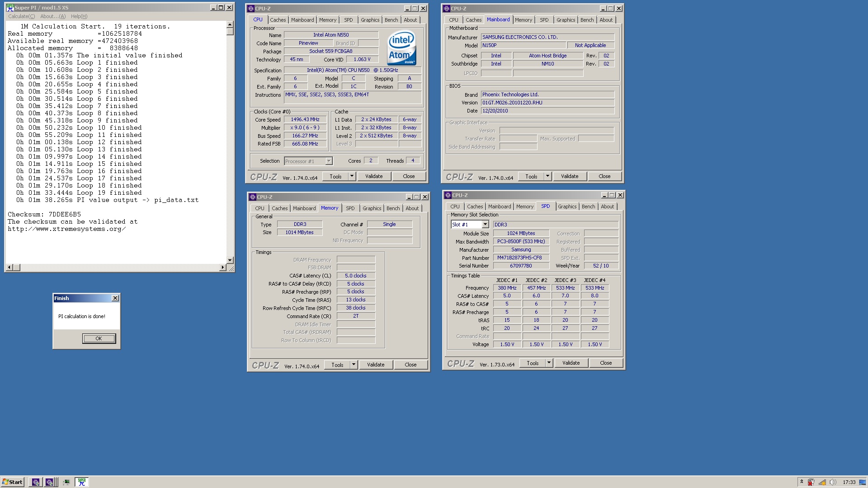This screenshot has width=868, height=488.
Task: Open Tools dropdown arrow in SPD window
Action: [549, 363]
